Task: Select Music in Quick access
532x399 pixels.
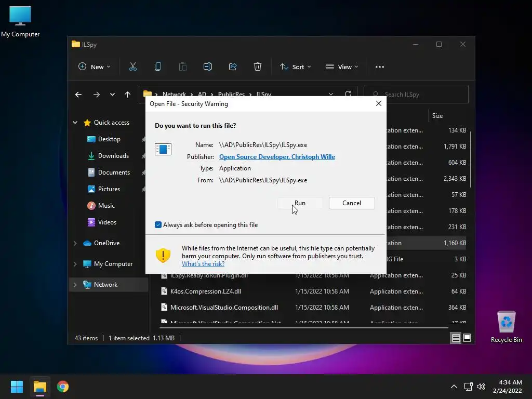Action: pyautogui.click(x=106, y=206)
